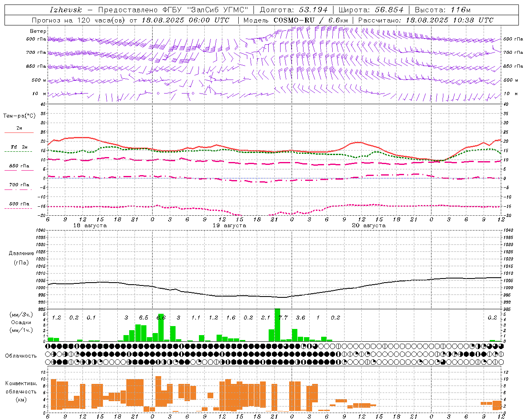525x420 pixels.
Task: Click the 2.1 precipitation total value
Action: pyautogui.click(x=265, y=318)
